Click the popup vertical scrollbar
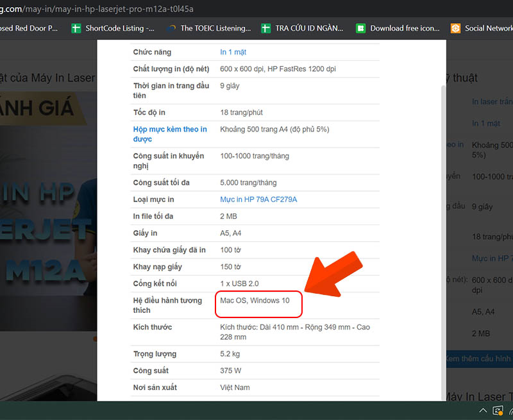513x420 pixels. click(x=443, y=242)
